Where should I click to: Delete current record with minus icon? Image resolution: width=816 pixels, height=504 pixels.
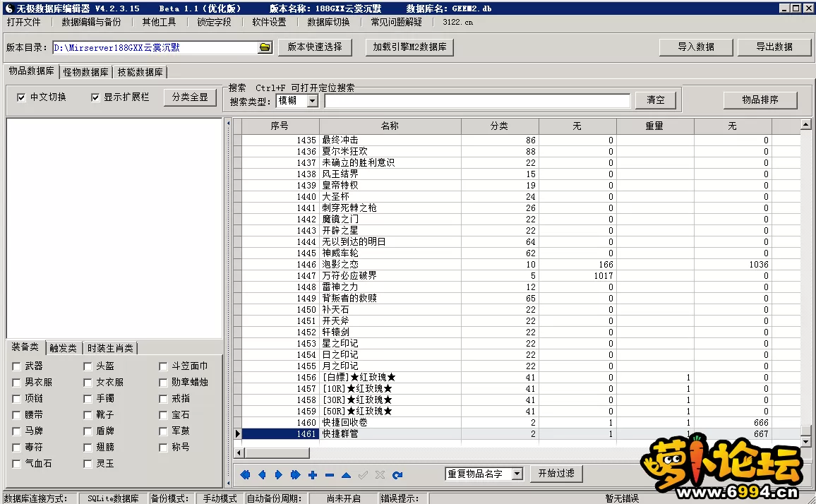pos(329,474)
